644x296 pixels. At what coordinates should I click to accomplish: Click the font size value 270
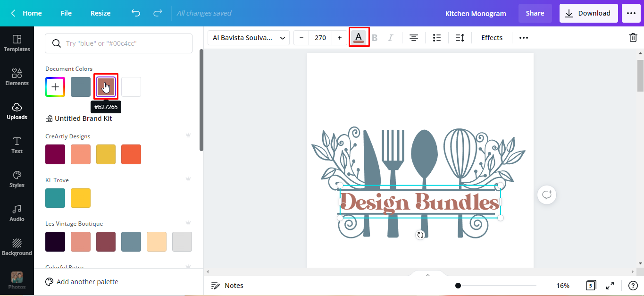(320, 38)
